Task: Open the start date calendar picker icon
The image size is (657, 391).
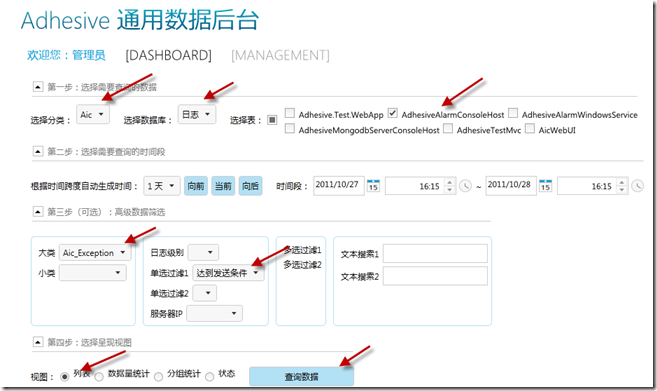Action: click(373, 186)
